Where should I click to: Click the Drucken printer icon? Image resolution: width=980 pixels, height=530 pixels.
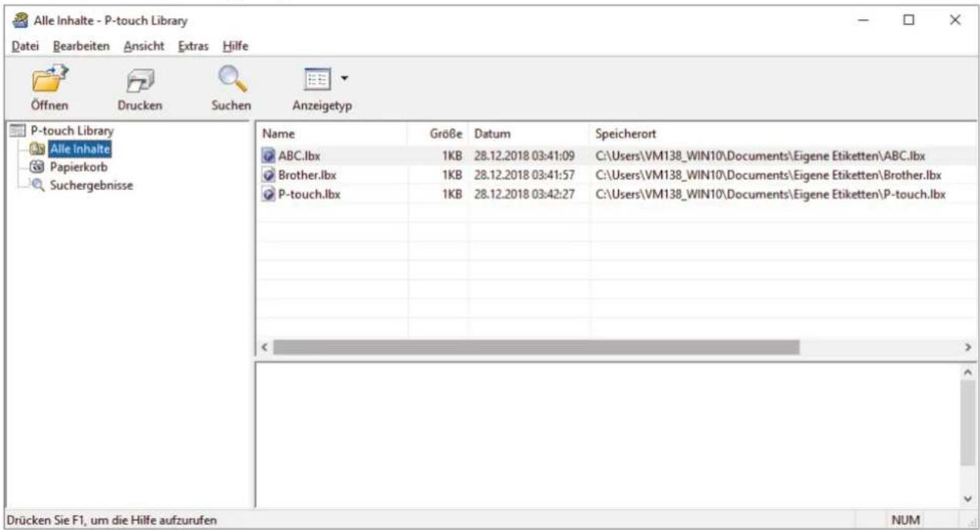click(139, 80)
